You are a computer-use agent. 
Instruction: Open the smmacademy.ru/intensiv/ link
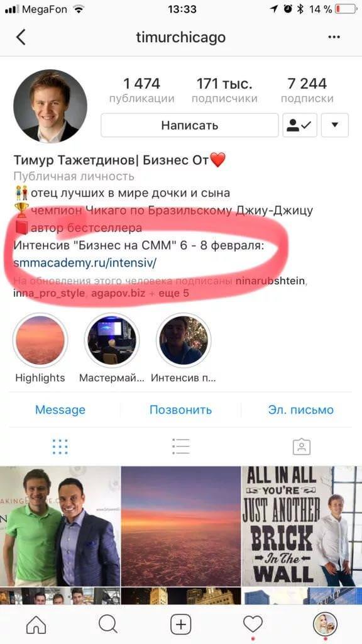click(85, 263)
